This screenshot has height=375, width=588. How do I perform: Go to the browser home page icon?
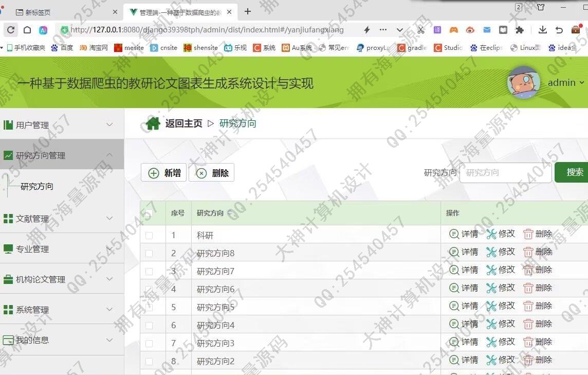point(27,30)
